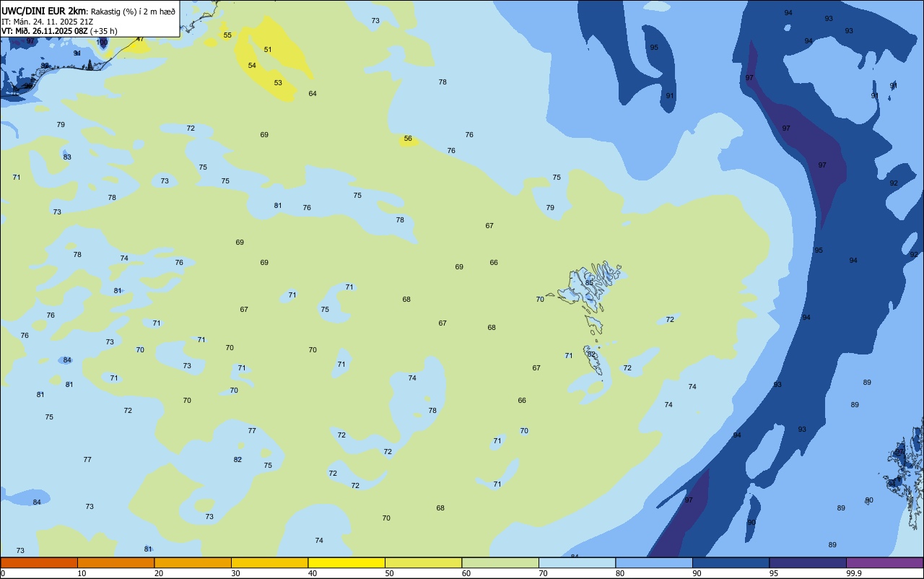Pick the 60–70 light green legend band

500,562
